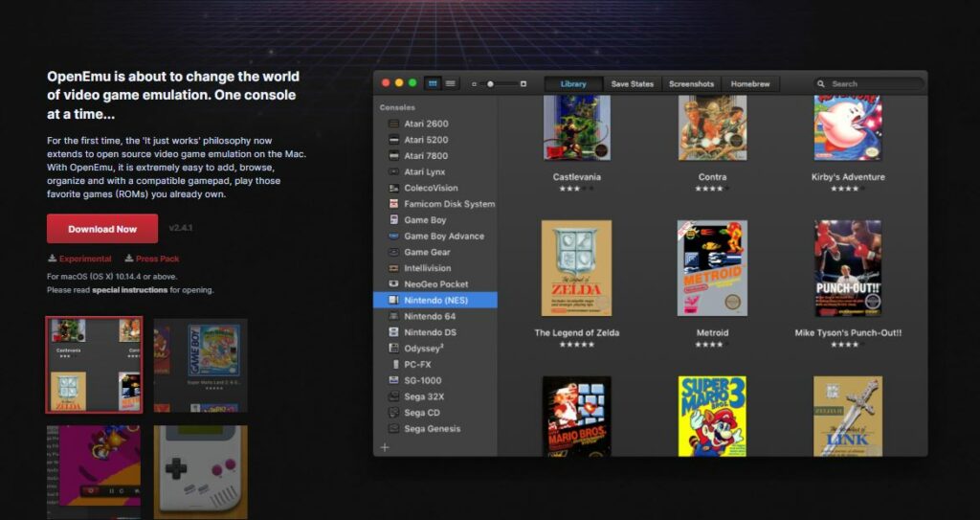Viewport: 980px width, 520px height.
Task: Switch to list view in toolbar
Action: (450, 84)
